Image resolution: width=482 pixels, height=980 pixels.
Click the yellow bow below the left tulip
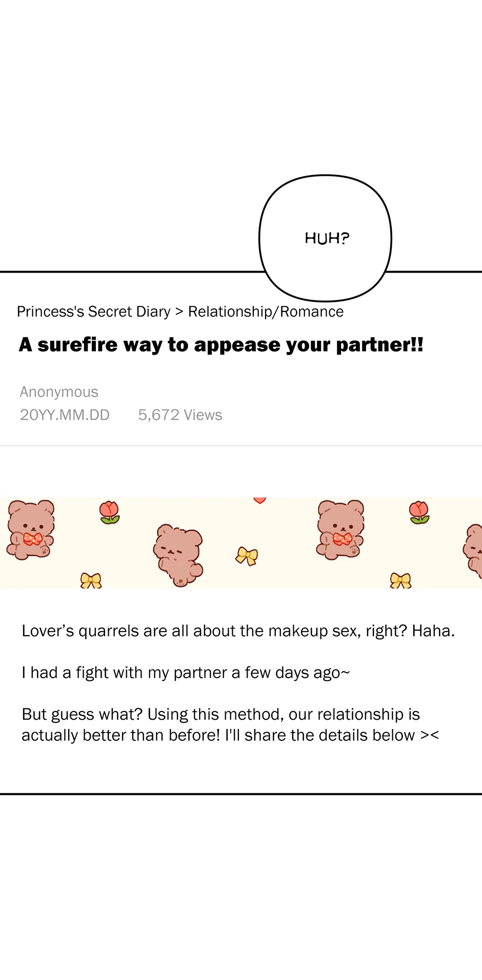[91, 580]
